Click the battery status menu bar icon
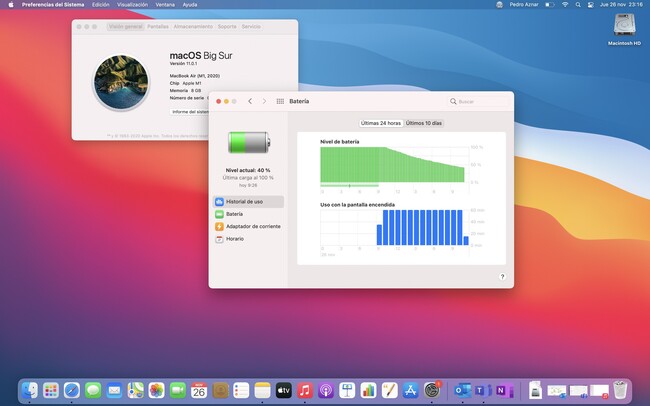Image resolution: width=650 pixels, height=406 pixels. [x=550, y=5]
